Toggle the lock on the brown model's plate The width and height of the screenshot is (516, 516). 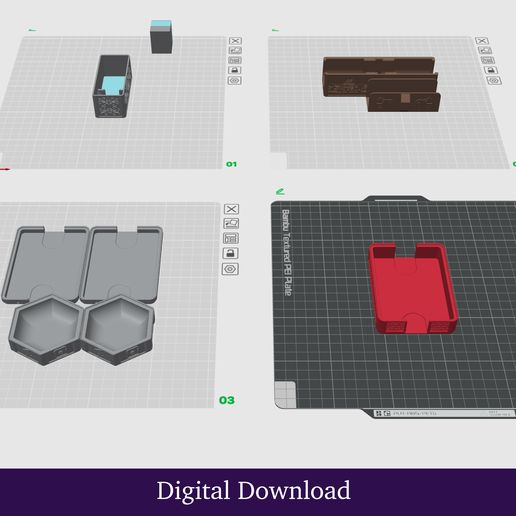[x=491, y=70]
